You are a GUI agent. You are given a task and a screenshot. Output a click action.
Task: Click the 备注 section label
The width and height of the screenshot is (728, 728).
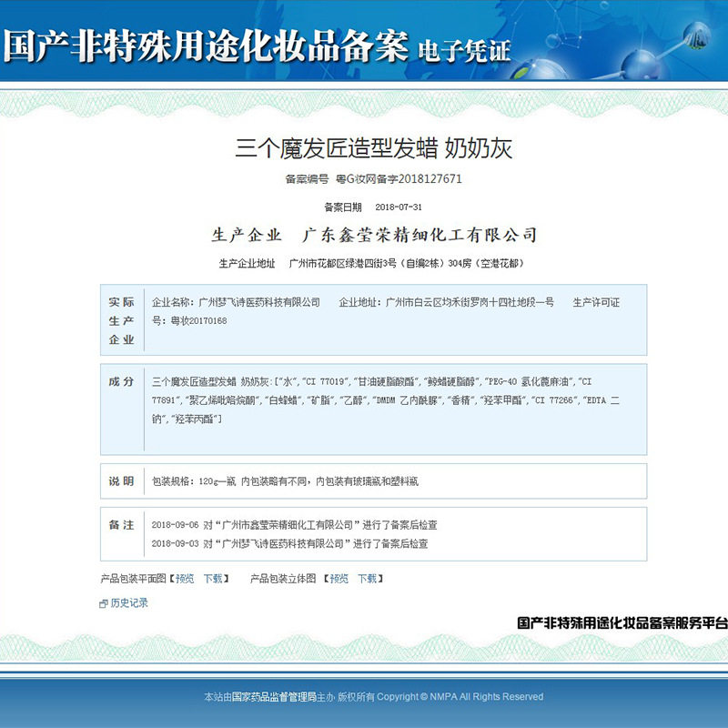[122, 525]
